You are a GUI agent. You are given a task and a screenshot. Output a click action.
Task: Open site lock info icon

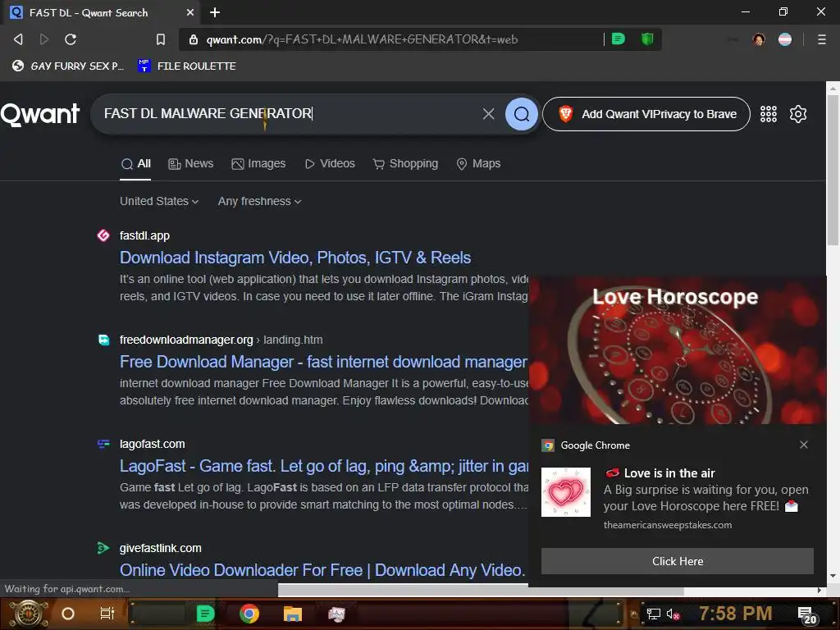pyautogui.click(x=194, y=39)
